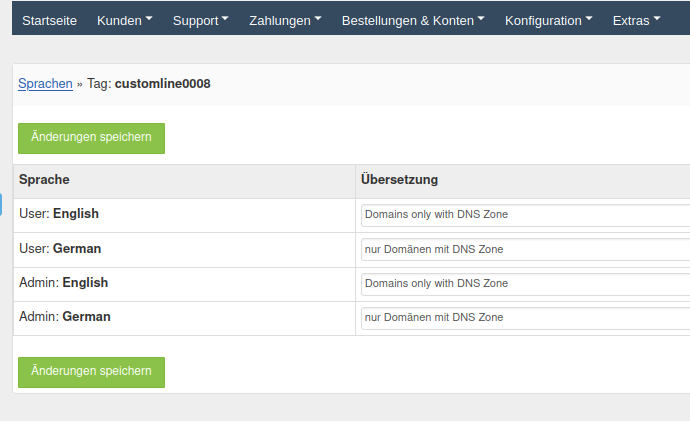Screen dimensions: 690x421
Task: Click the blue side tab on left edge
Action: (x=1, y=203)
